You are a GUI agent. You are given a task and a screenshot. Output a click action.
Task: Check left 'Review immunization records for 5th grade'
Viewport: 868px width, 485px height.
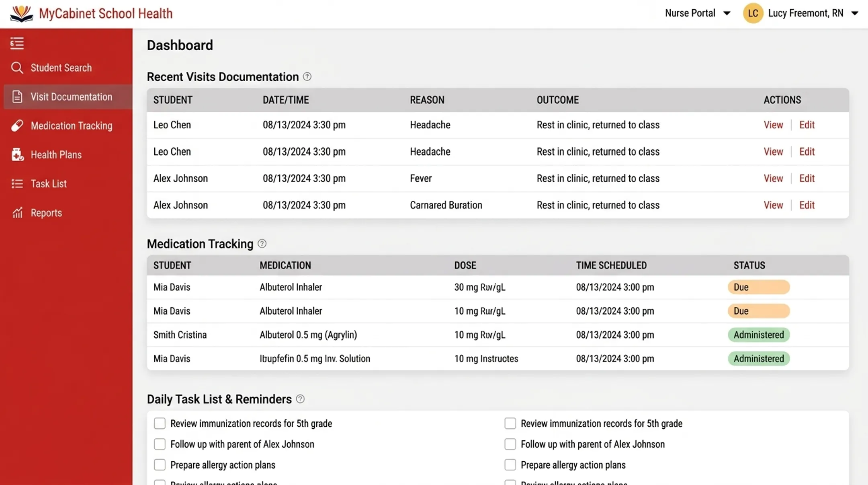click(160, 423)
